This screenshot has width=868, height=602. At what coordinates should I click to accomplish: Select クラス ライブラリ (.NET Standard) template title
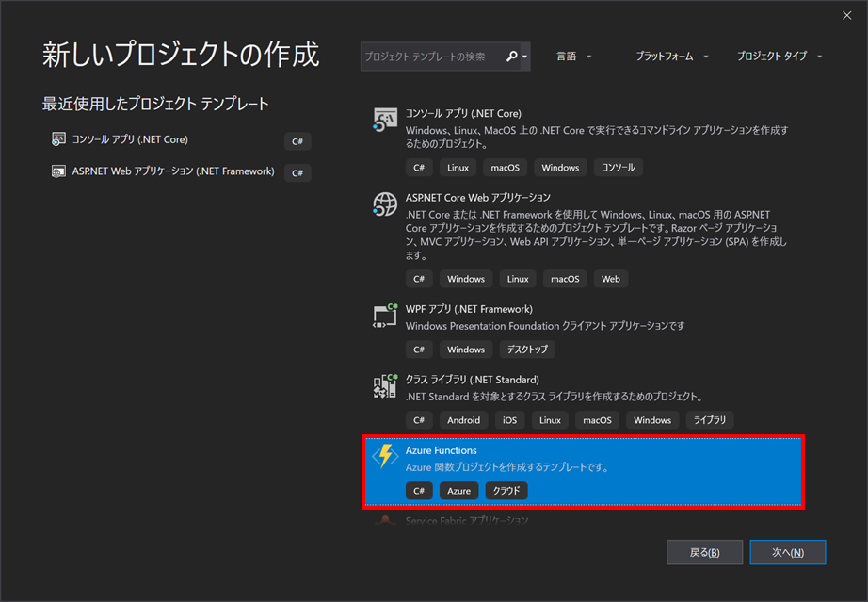(x=473, y=380)
